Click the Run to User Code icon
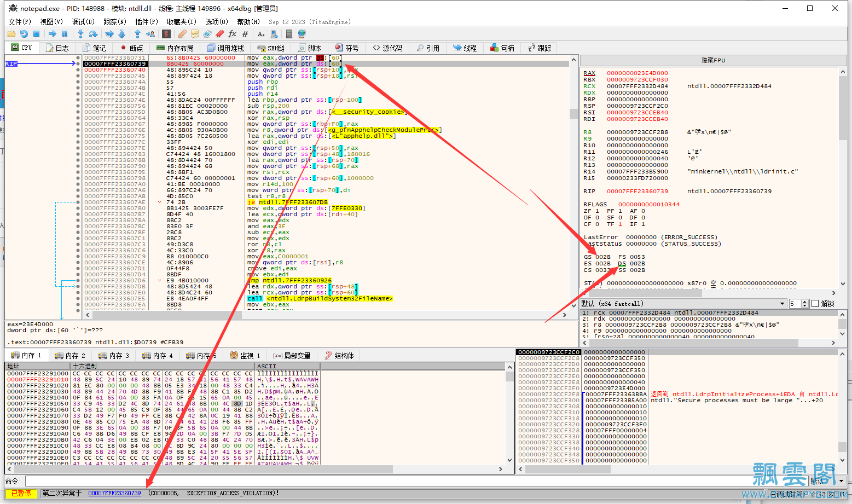 (x=150, y=34)
